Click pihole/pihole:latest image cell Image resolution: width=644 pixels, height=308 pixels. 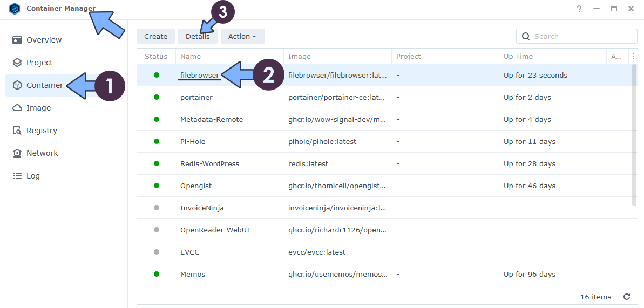point(322,141)
